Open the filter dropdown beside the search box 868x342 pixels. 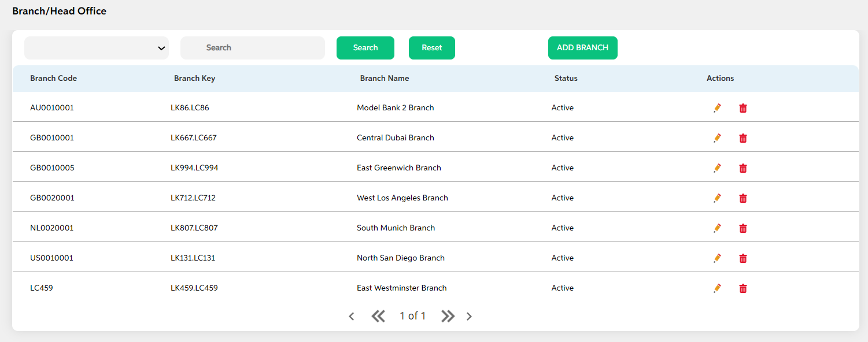click(97, 48)
